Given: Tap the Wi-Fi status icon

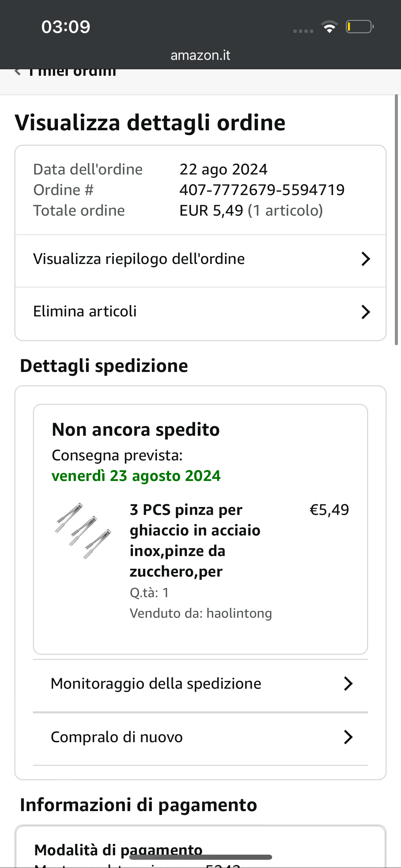Looking at the screenshot, I should [329, 27].
